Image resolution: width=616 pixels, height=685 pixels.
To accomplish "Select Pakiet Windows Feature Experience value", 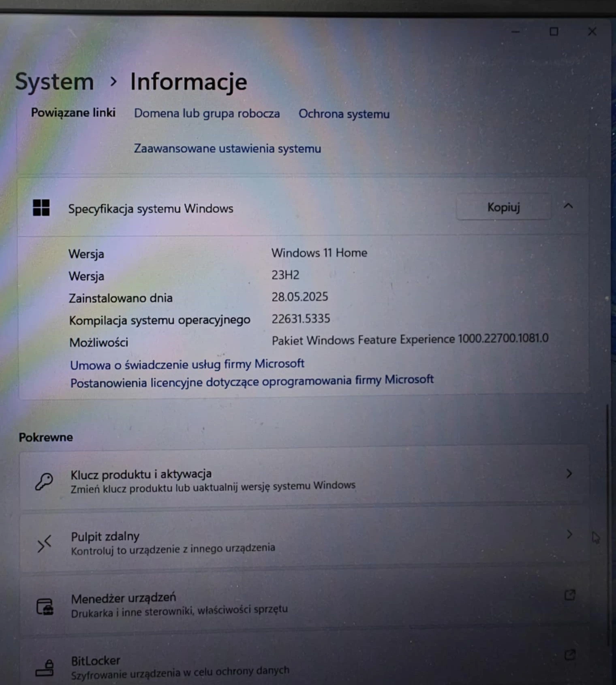I will coord(410,339).
